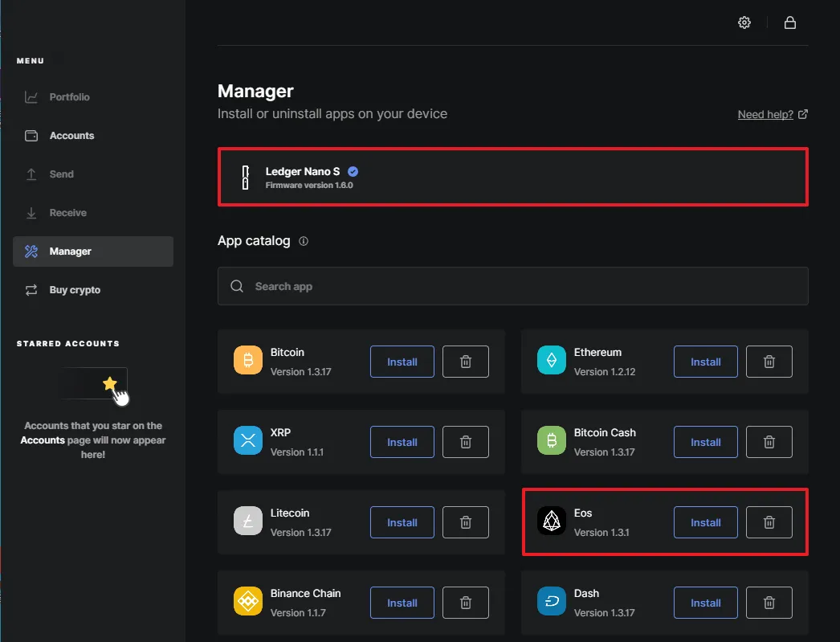Click the Litecoin app icon
Viewport: 840px width, 642px height.
[x=248, y=521]
